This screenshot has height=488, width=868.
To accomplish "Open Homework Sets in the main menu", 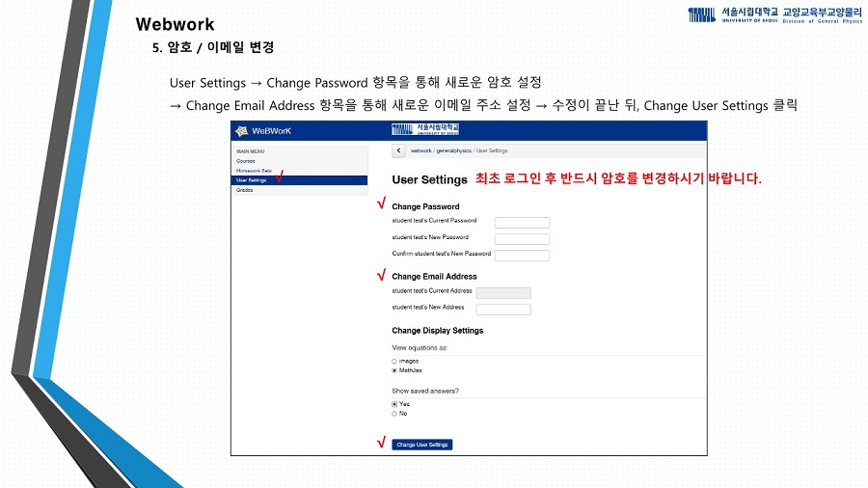I will click(x=254, y=171).
